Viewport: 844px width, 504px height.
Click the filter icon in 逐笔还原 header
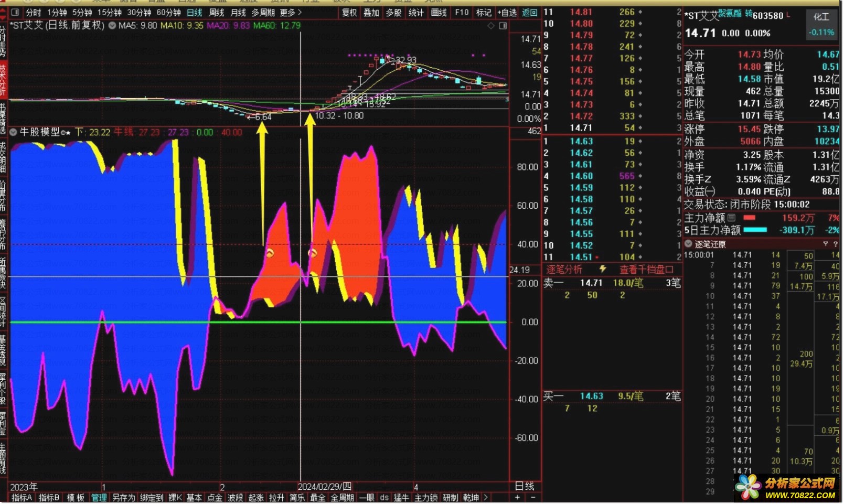[826, 244]
